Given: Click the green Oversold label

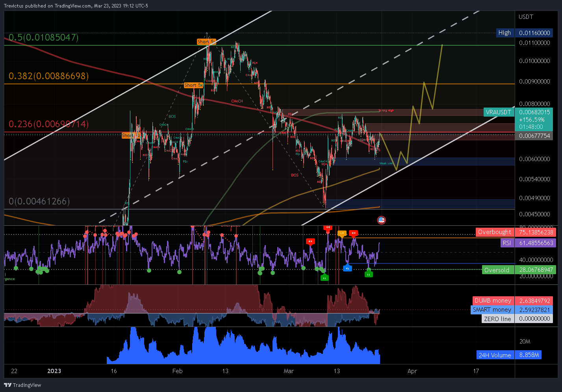Looking at the screenshot, I should (x=497, y=270).
